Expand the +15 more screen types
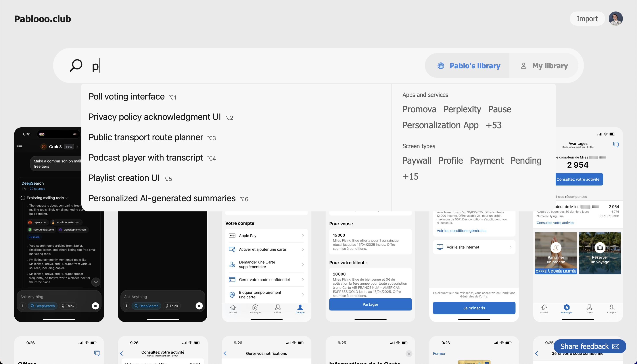The image size is (637, 364). [x=410, y=176]
